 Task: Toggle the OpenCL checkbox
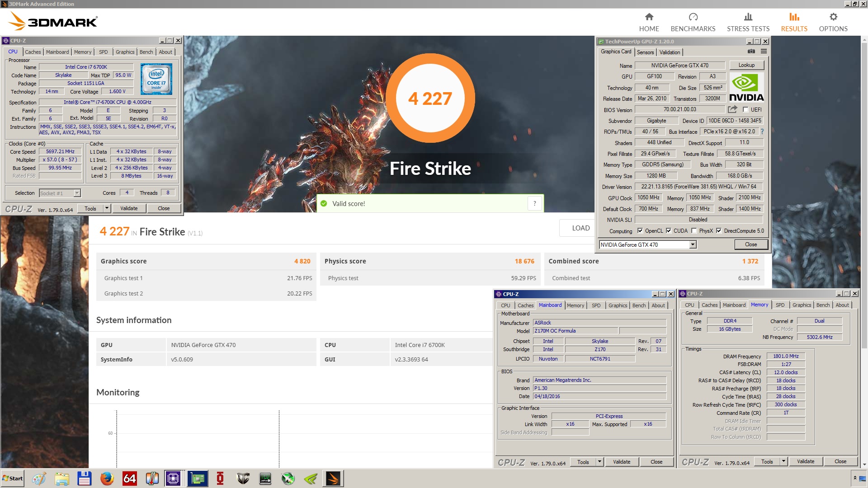pos(640,230)
